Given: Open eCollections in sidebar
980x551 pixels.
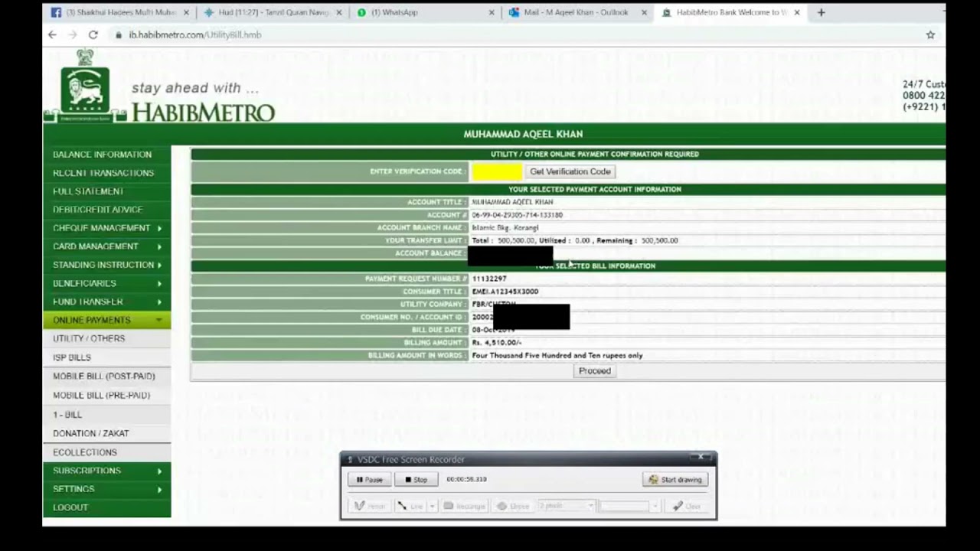Looking at the screenshot, I should 106,452.
